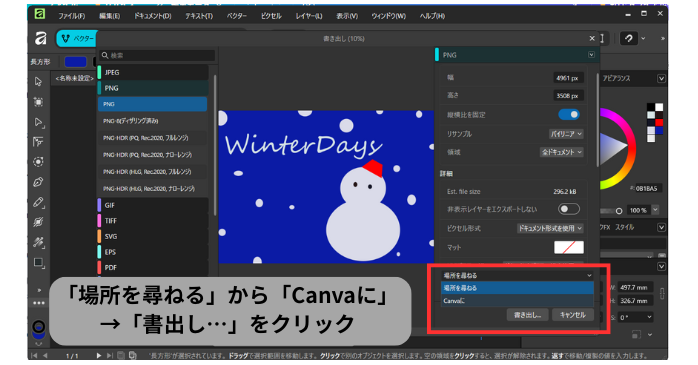698x365 pixels.
Task: Open the help question mark icon
Action: pos(629,39)
